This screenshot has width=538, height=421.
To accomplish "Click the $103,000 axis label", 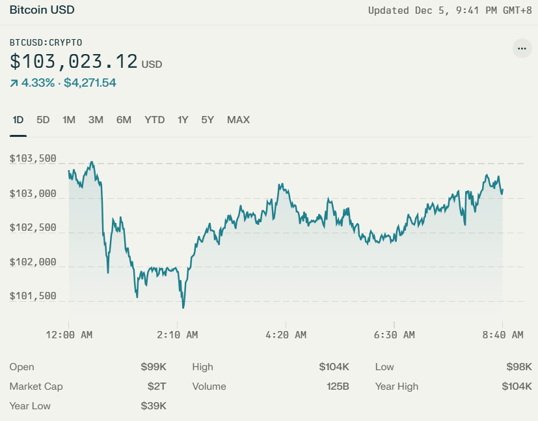I will click(33, 194).
